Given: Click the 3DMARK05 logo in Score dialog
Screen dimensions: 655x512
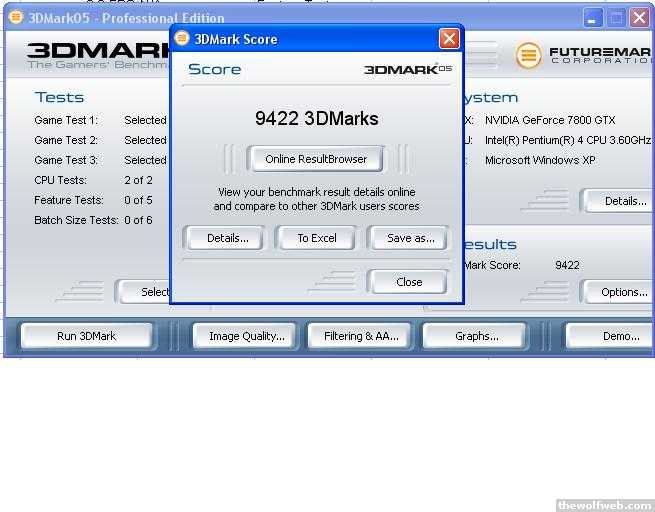Looking at the screenshot, I should click(x=407, y=70).
